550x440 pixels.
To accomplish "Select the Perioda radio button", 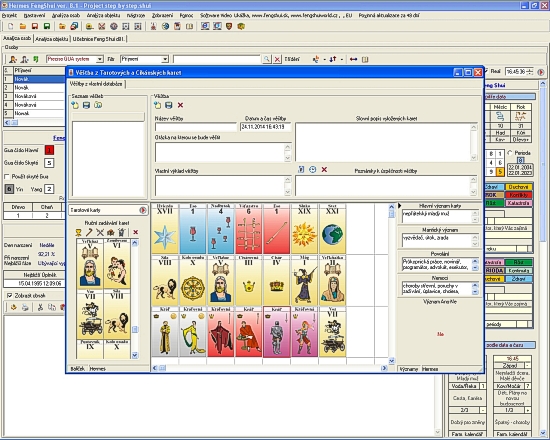I will pos(510,153).
